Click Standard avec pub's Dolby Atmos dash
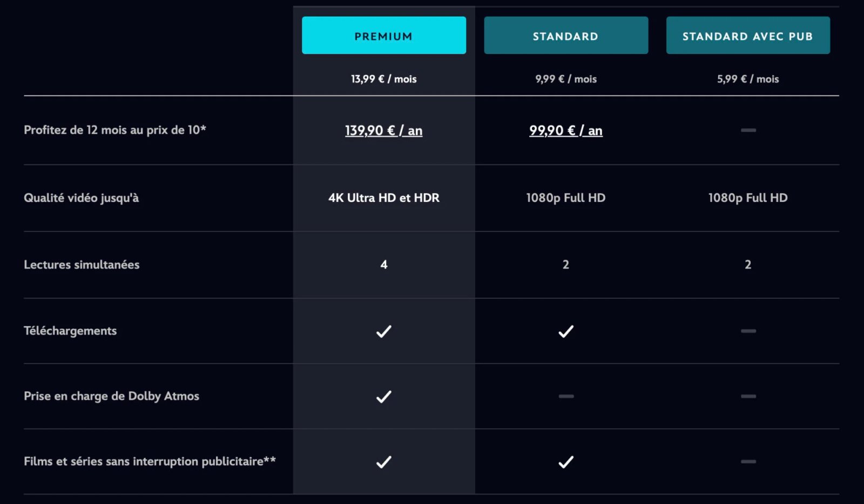The height and width of the screenshot is (504, 864). click(748, 396)
